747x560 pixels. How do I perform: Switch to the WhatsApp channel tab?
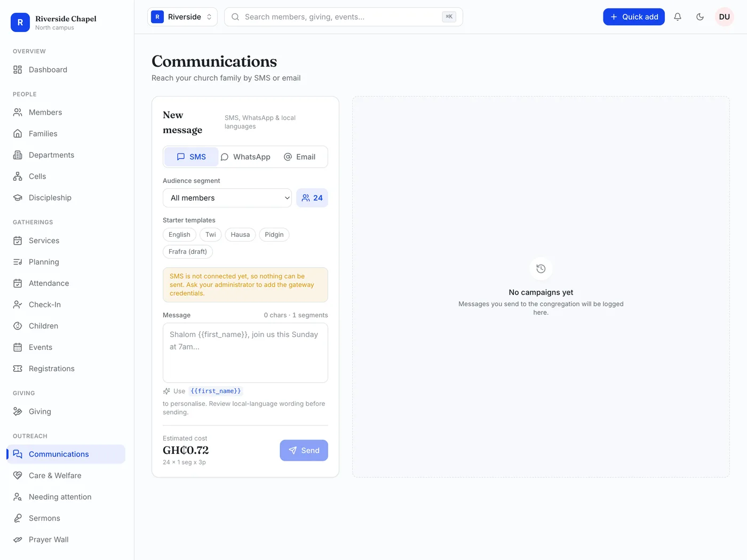point(245,157)
